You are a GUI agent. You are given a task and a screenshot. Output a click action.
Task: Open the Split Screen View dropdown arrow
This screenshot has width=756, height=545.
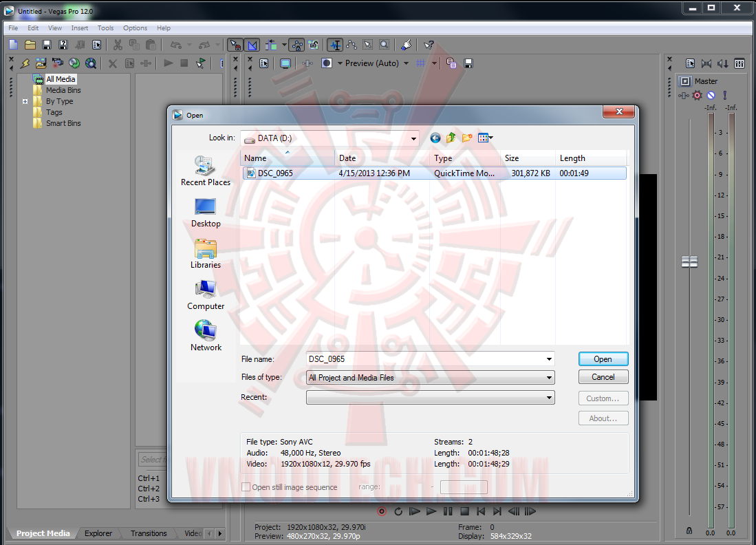(x=340, y=63)
